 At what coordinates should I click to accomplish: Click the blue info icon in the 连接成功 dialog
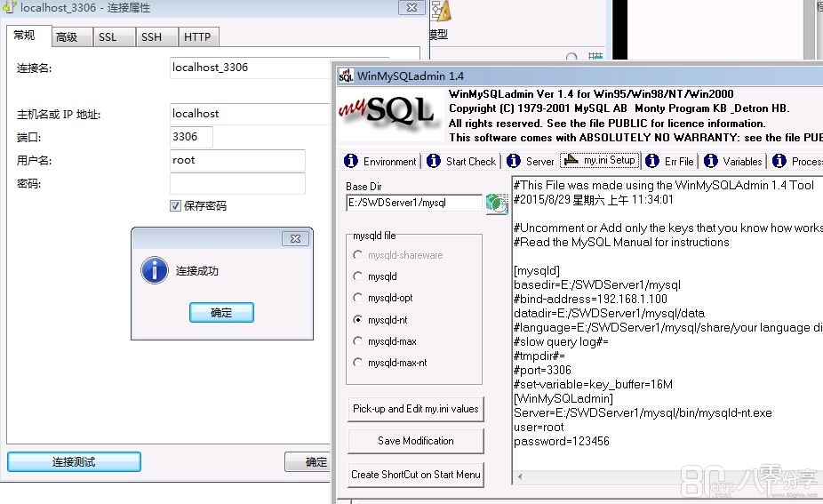coord(155,270)
